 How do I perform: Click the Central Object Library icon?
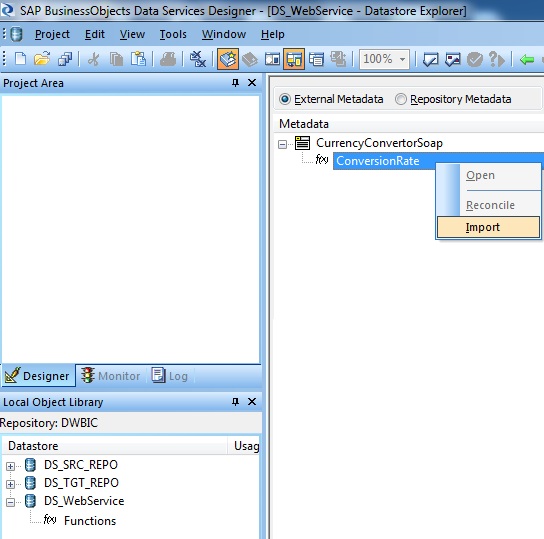pyautogui.click(x=250, y=59)
